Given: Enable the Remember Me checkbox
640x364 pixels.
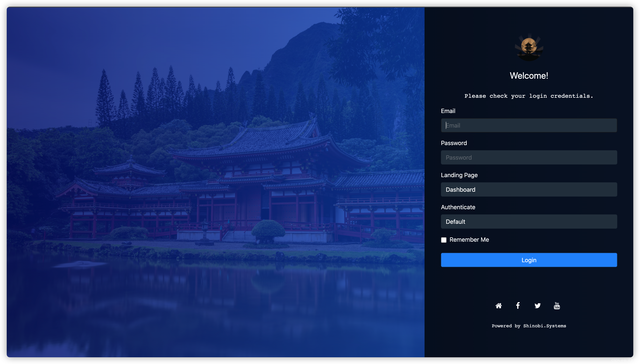Looking at the screenshot, I should point(444,240).
